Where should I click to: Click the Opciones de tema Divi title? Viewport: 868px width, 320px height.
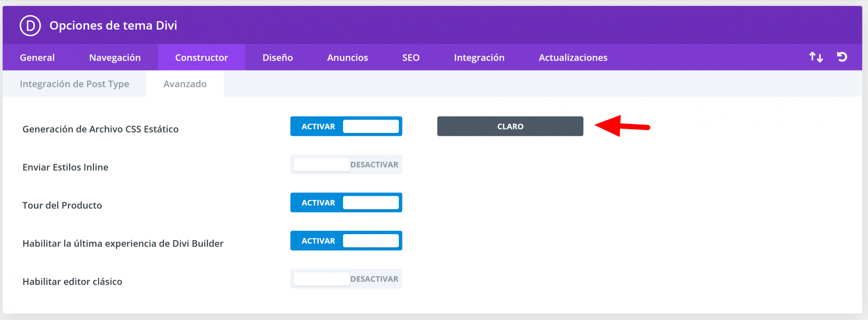click(113, 25)
